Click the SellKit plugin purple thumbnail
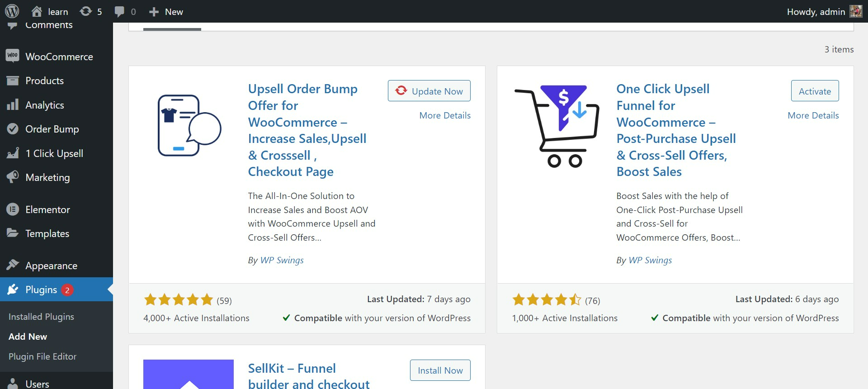The height and width of the screenshot is (389, 868). point(189,374)
